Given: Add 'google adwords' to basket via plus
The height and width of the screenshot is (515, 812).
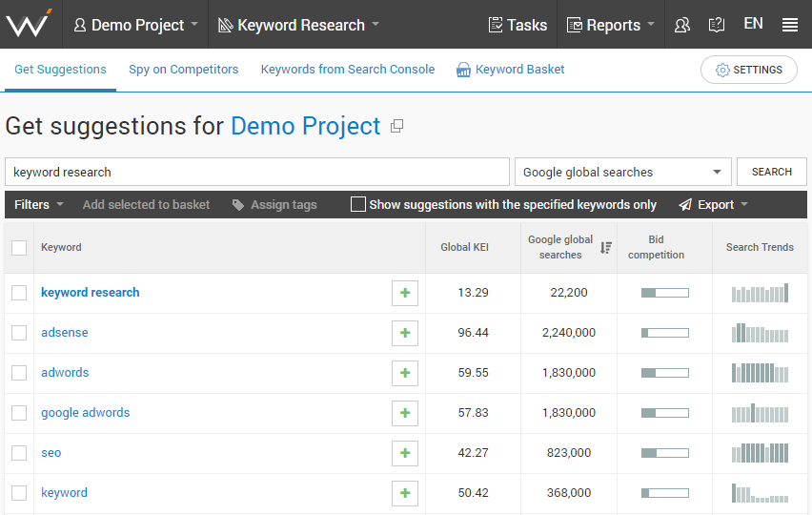Looking at the screenshot, I should tap(405, 413).
